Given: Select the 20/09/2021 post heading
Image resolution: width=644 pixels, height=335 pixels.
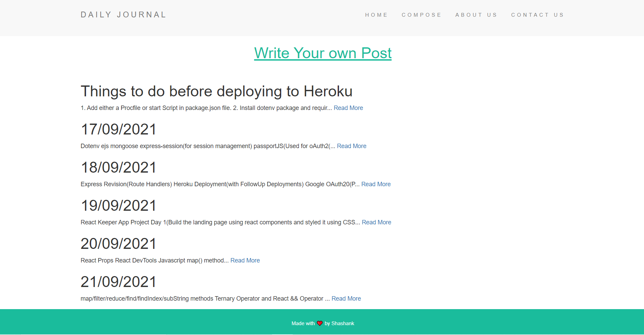Looking at the screenshot, I should pos(118,244).
